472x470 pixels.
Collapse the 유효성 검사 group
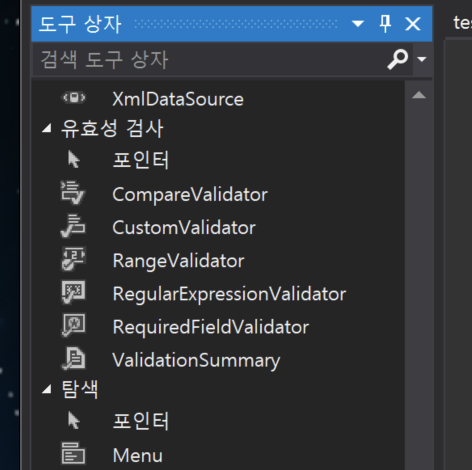(x=47, y=128)
